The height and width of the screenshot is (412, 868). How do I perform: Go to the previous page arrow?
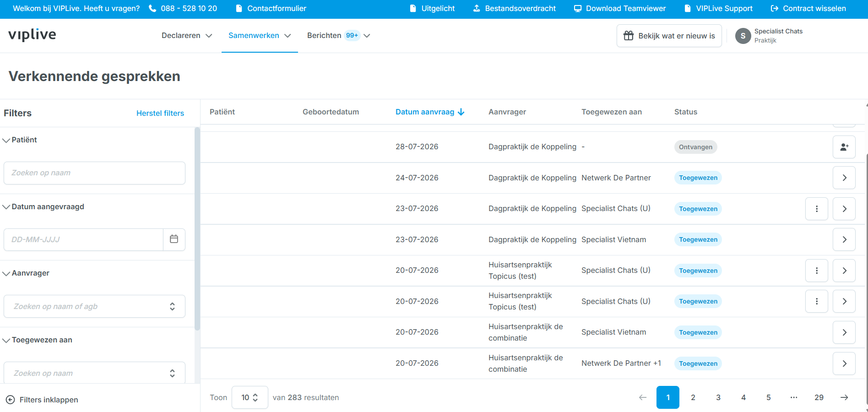click(643, 397)
